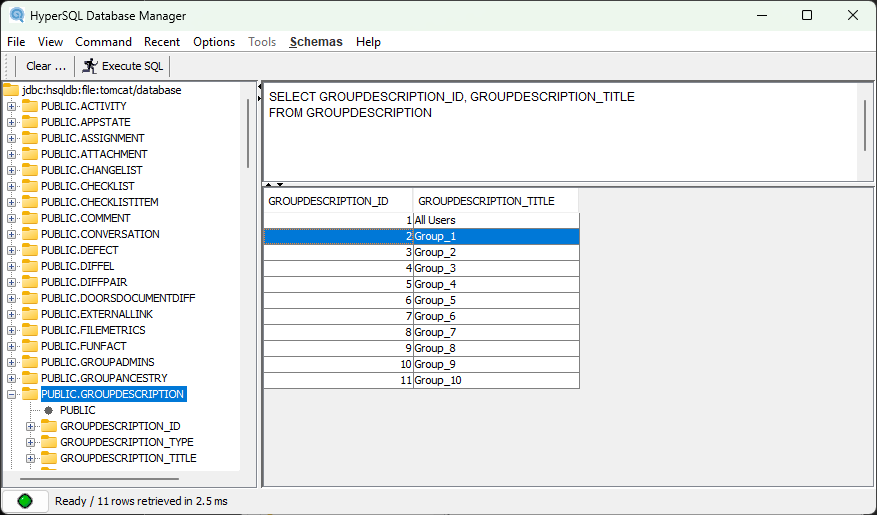This screenshot has height=515, width=877.
Task: Click the tree panel vertical scrollbar
Action: coord(248,134)
